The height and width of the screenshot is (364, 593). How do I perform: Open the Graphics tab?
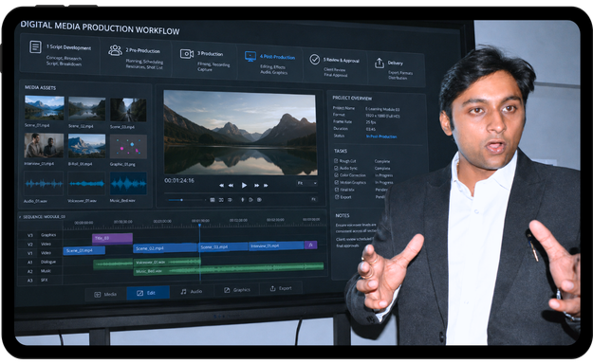point(237,290)
